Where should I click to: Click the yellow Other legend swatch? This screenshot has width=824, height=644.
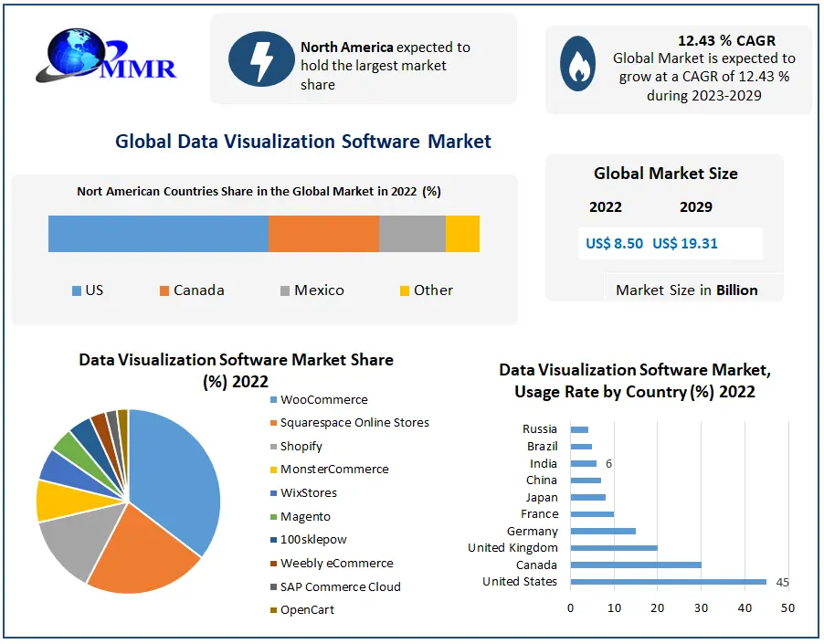[x=405, y=290]
